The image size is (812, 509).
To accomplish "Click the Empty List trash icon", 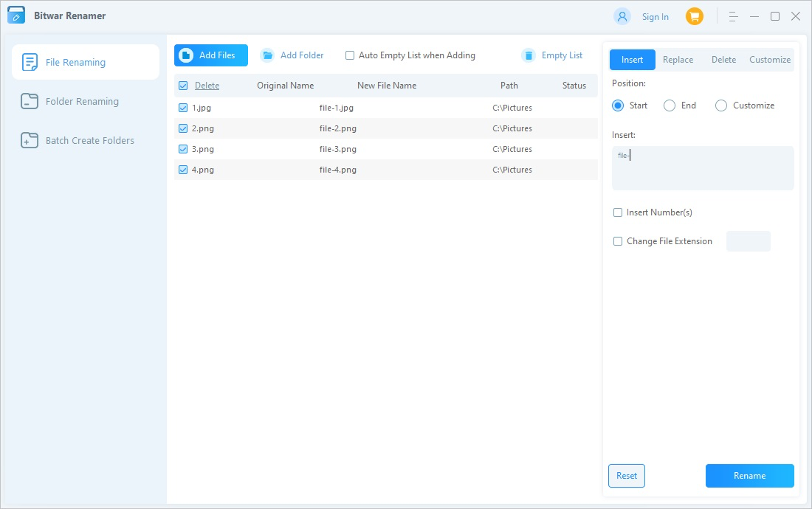I will 529,55.
